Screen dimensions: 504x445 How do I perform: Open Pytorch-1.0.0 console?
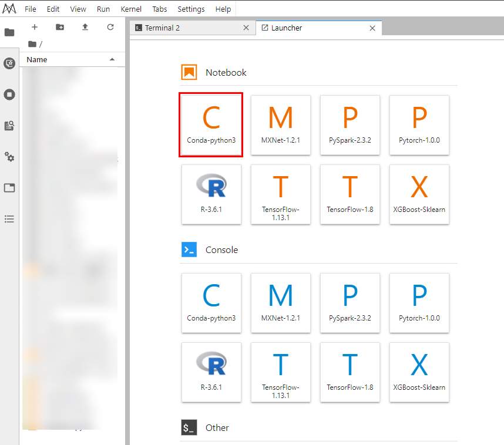pos(419,303)
